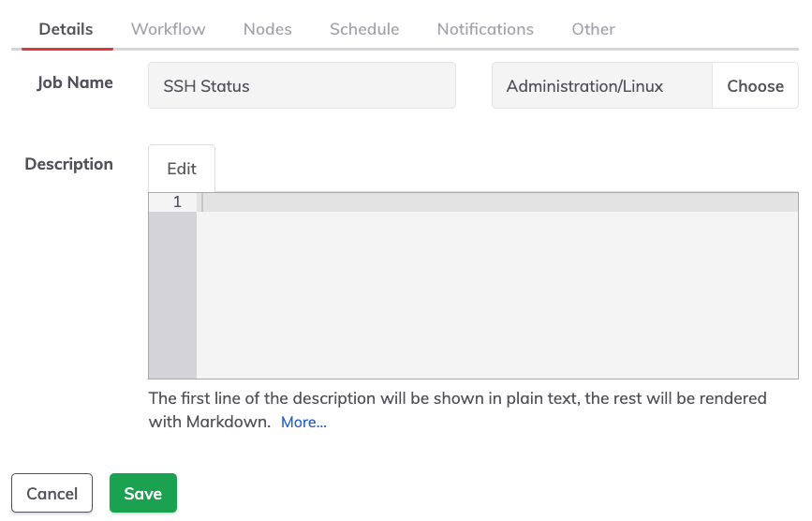The height and width of the screenshot is (521, 812).
Task: Focus the Job Name field with SSH Status
Action: pos(302,85)
